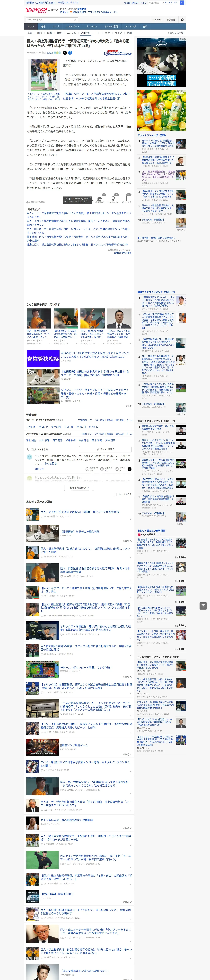The image size is (210, 980).
Task: Toggle the コメント非表示 checkbox
Action: 115,494
